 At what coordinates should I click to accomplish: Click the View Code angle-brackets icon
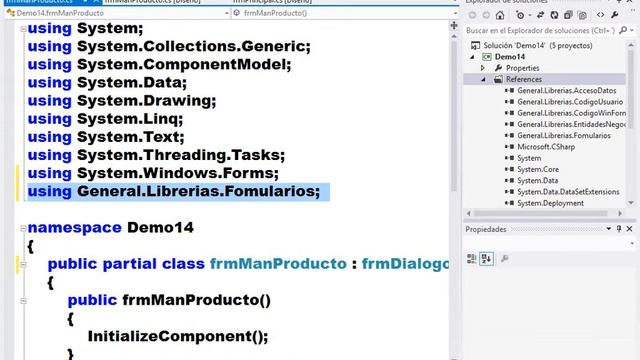click(x=600, y=16)
